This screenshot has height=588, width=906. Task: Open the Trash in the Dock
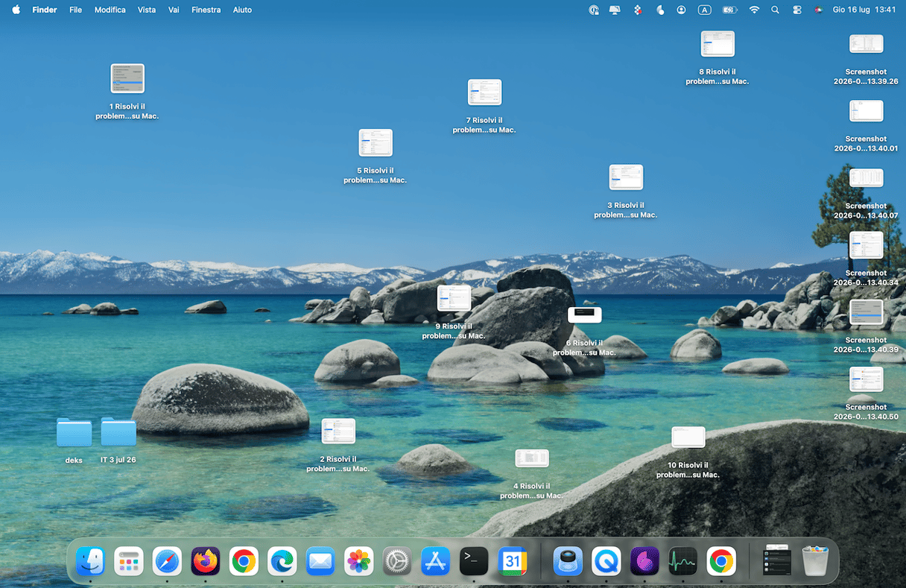pos(815,561)
